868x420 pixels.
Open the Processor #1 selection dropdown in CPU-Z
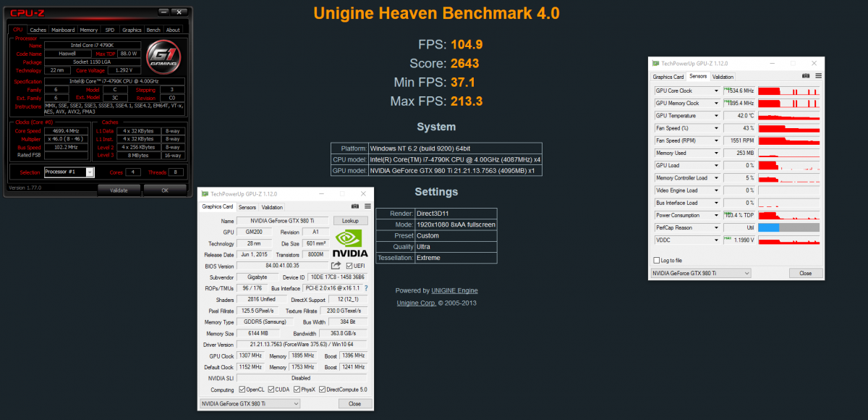(x=90, y=172)
